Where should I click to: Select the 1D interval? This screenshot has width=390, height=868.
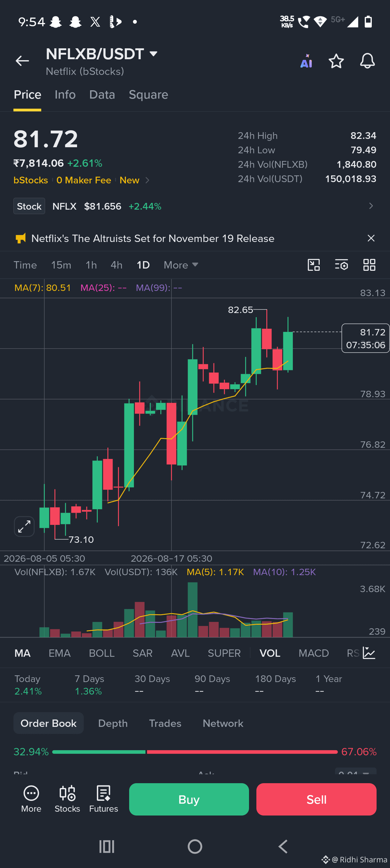[143, 265]
